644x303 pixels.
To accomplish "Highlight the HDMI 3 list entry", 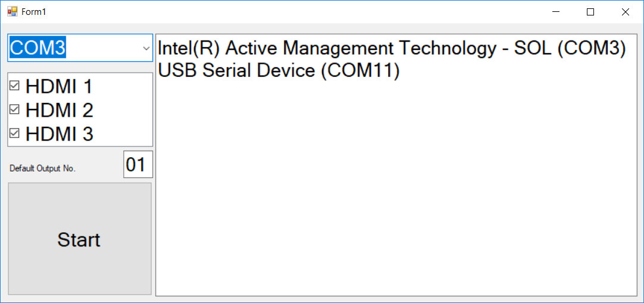I will coord(59,134).
